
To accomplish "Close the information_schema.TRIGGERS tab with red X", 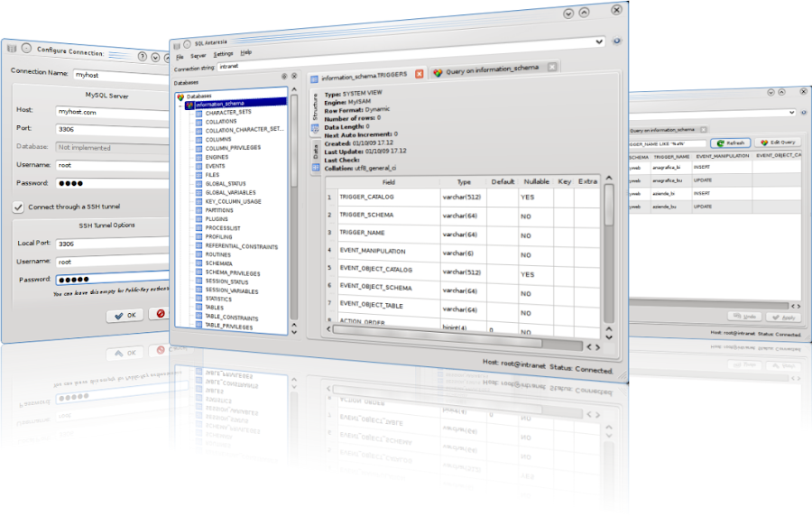I will (420, 73).
